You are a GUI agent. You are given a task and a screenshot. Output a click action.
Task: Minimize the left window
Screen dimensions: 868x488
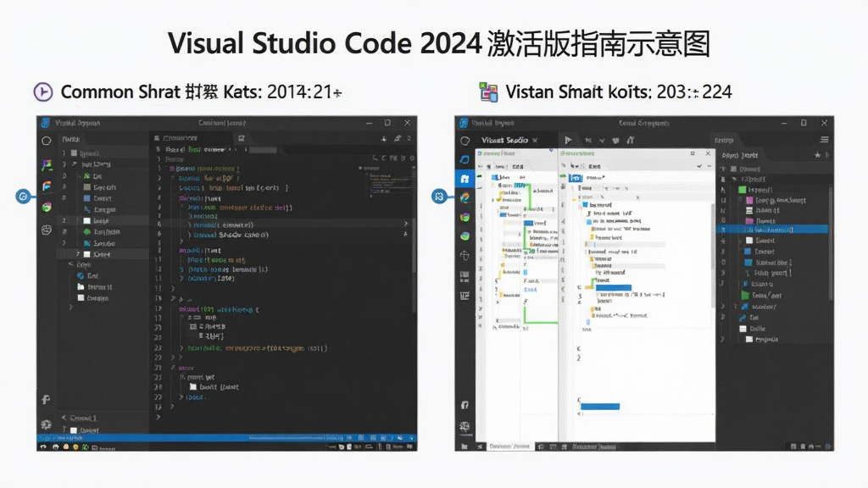point(369,123)
